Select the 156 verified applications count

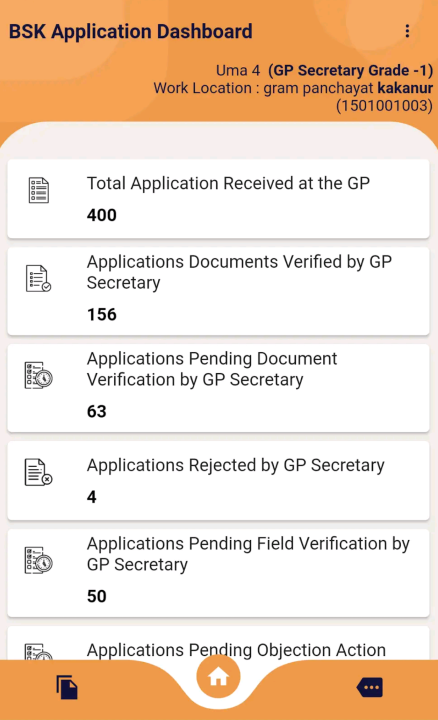pyautogui.click(x=101, y=315)
